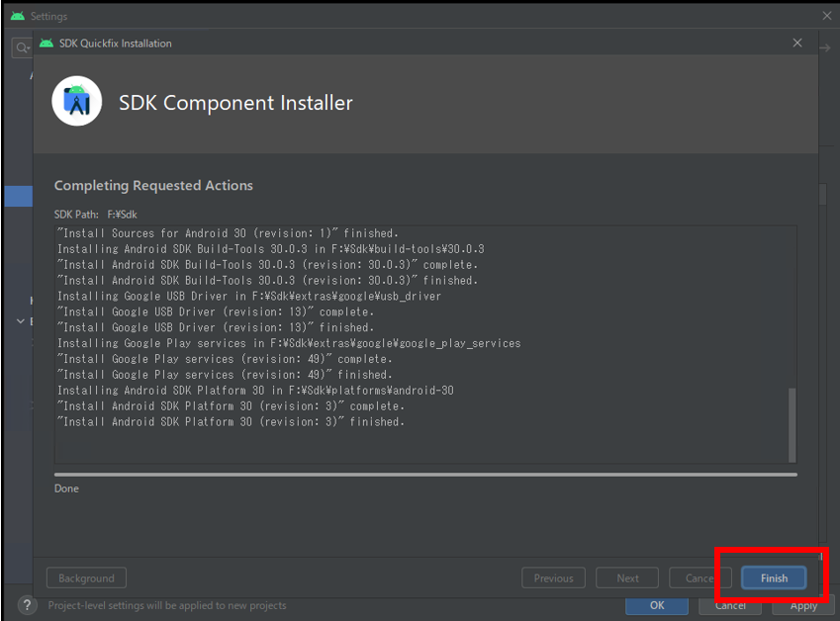Close the SDK Quickfix Installation dialog

point(797,43)
